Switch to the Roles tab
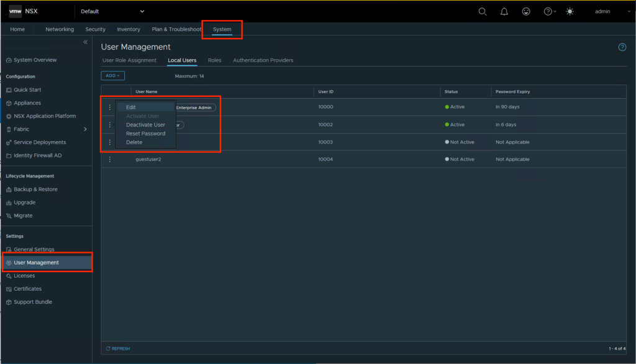This screenshot has width=636, height=364. (214, 60)
